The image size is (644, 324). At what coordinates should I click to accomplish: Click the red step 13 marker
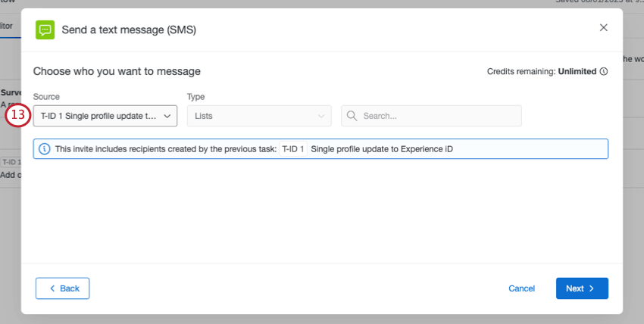[x=19, y=116]
